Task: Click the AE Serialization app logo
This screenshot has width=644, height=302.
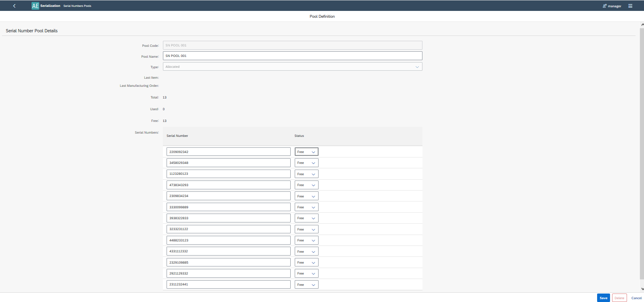Action: click(36, 6)
